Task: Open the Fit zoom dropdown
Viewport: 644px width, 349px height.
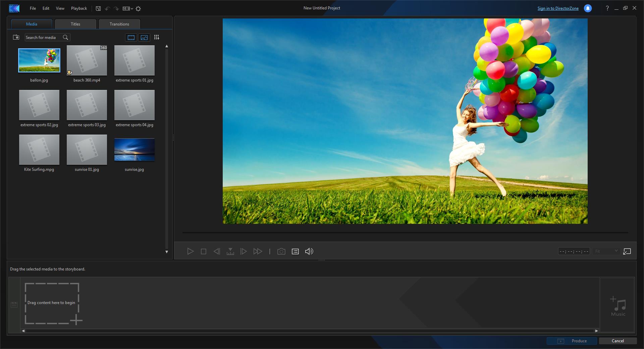Action: [606, 251]
